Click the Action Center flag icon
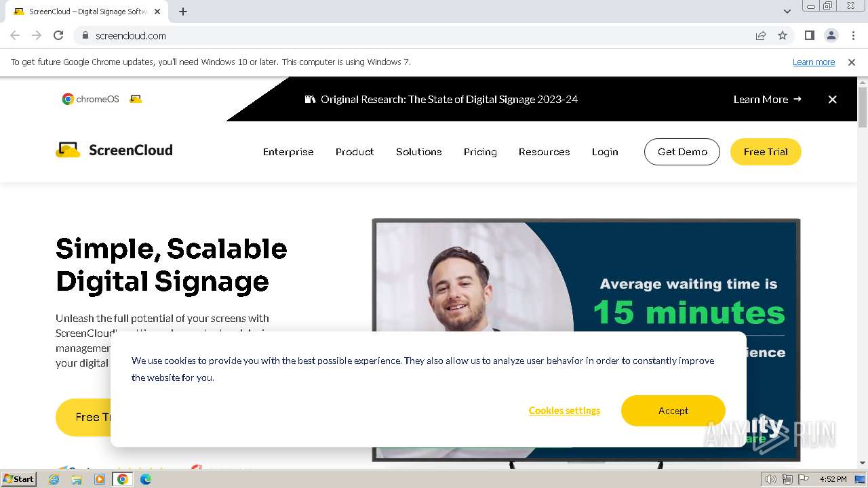 [x=804, y=479]
